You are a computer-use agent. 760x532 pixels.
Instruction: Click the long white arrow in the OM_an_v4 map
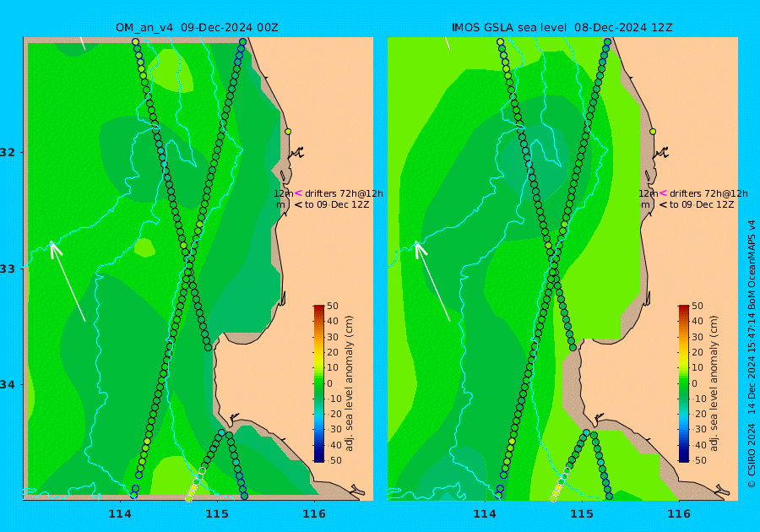click(x=68, y=281)
